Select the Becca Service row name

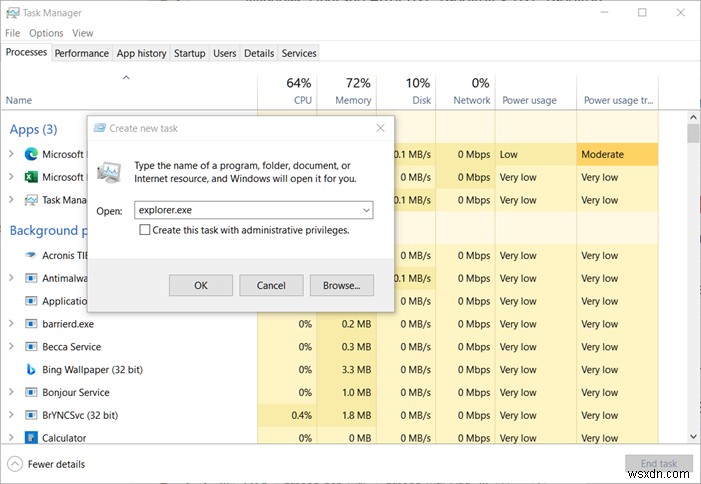click(x=72, y=347)
